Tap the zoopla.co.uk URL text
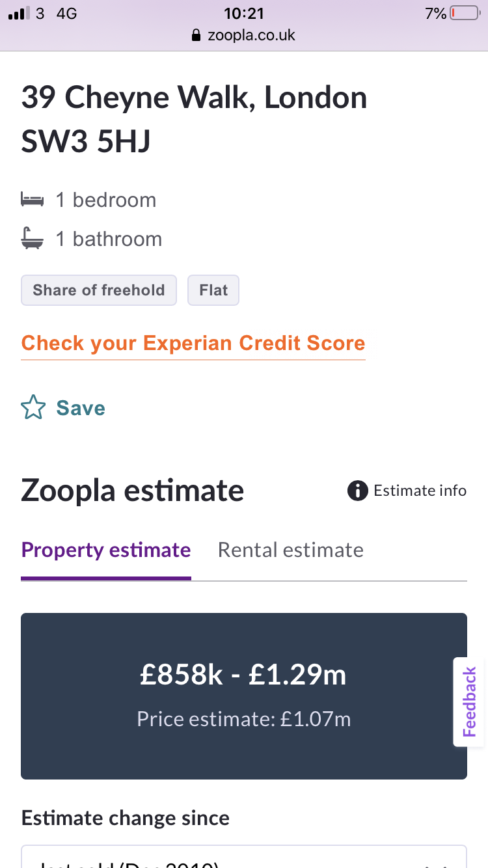The height and width of the screenshot is (868, 488). 251,35
